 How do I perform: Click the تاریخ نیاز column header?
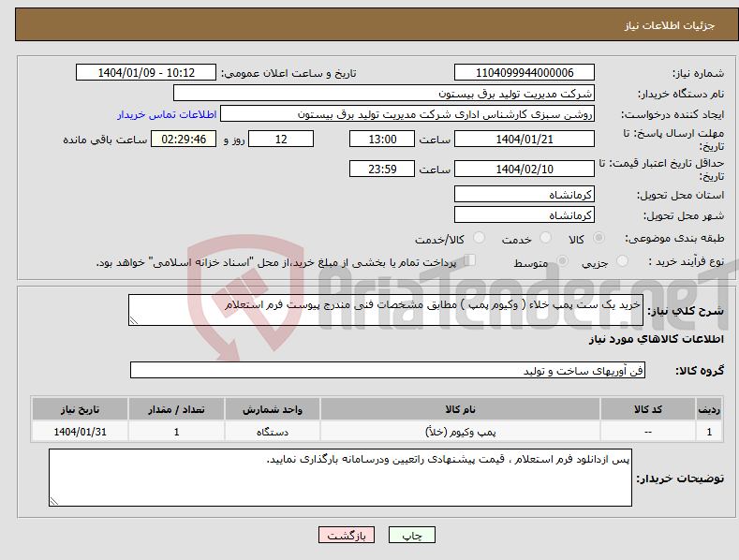[x=81, y=409]
